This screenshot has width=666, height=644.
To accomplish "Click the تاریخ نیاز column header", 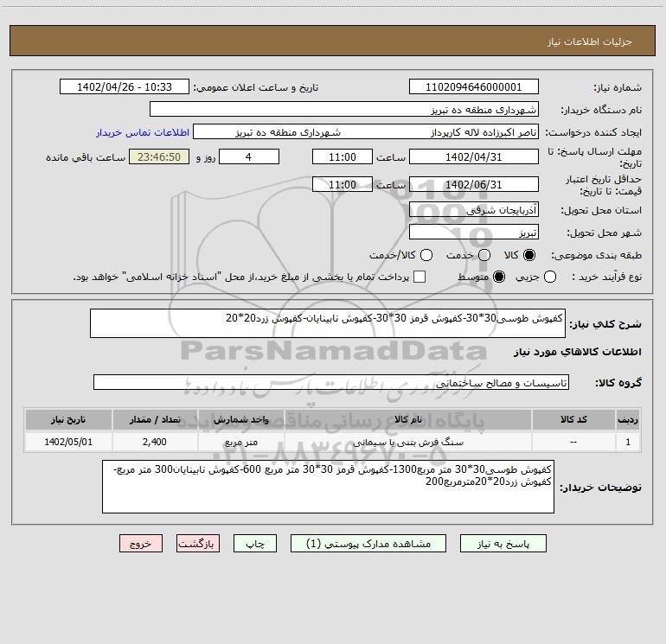I will 68,419.
